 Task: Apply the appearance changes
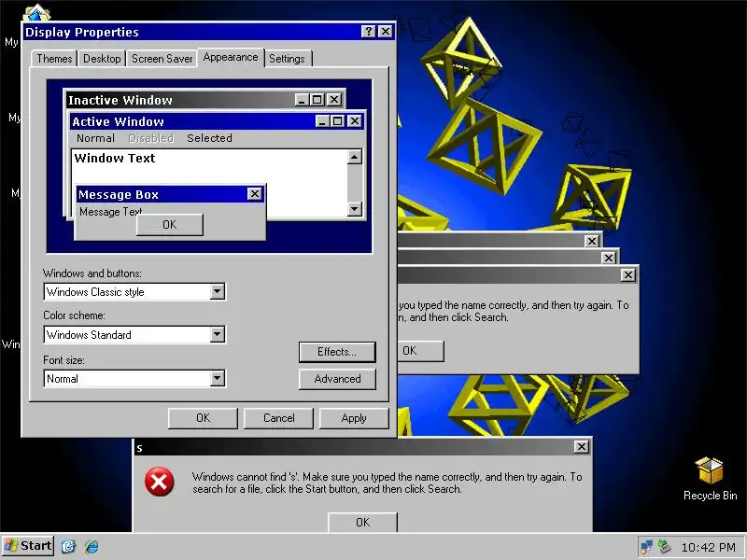[354, 418]
